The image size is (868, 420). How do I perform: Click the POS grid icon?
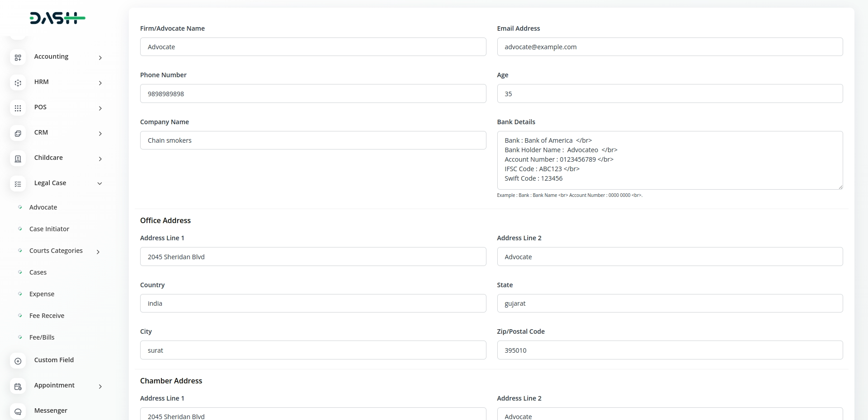pos(18,108)
